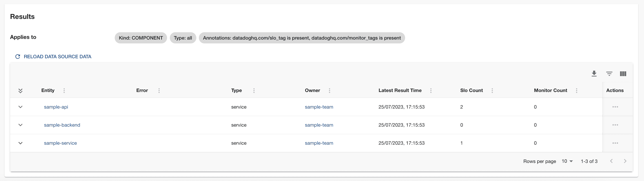Click the Actions column header
The image size is (644, 181).
(615, 90)
